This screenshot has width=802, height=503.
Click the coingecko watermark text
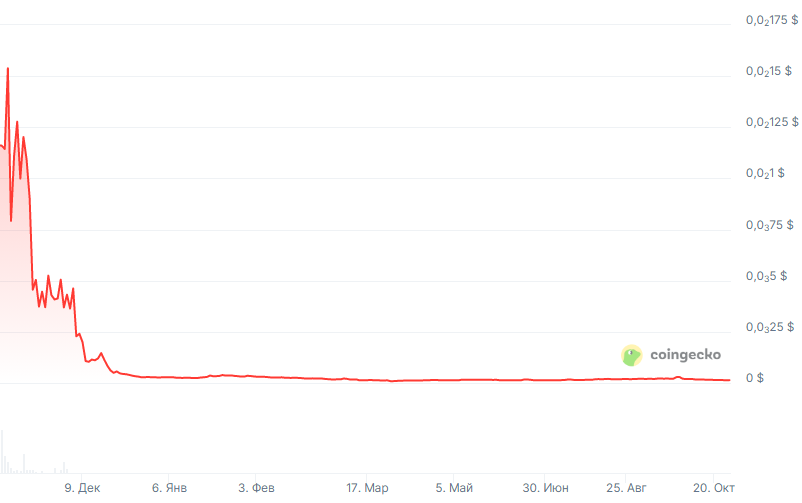[685, 355]
